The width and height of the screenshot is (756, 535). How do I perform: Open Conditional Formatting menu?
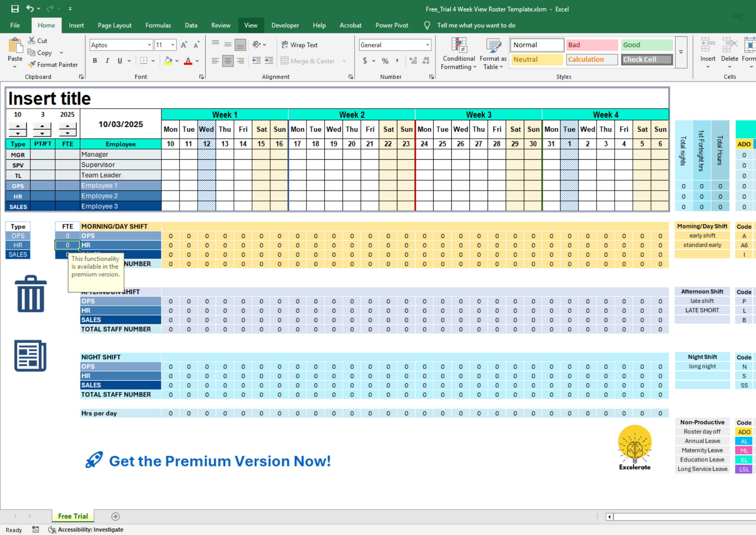tap(458, 54)
